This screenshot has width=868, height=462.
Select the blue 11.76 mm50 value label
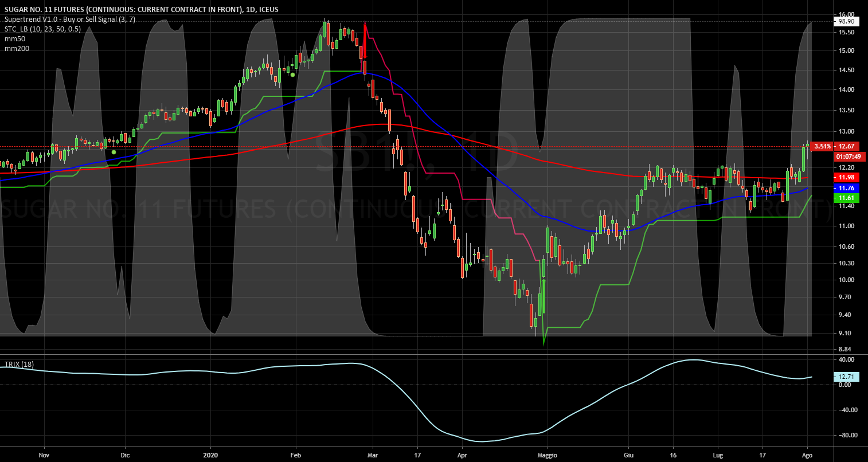tap(846, 188)
